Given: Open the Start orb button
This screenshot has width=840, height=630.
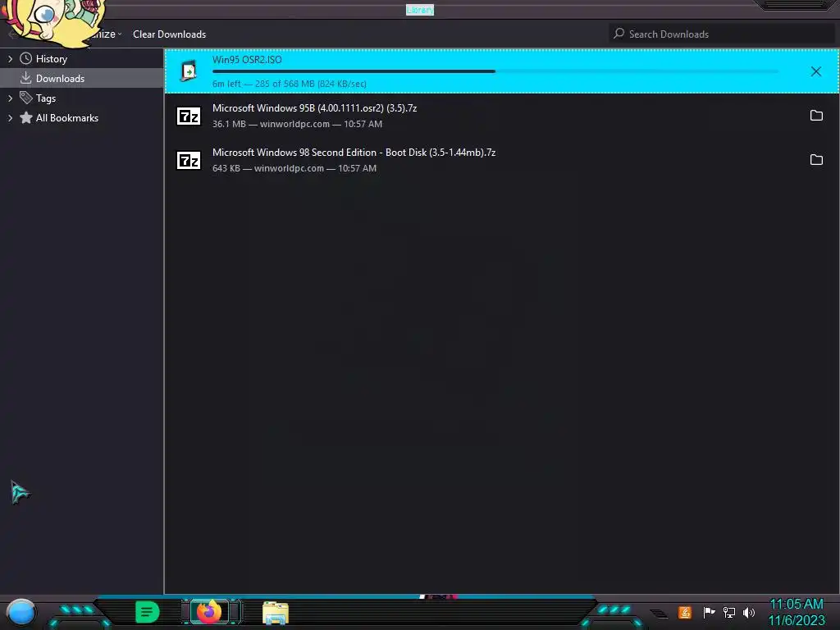Looking at the screenshot, I should click(21, 613).
